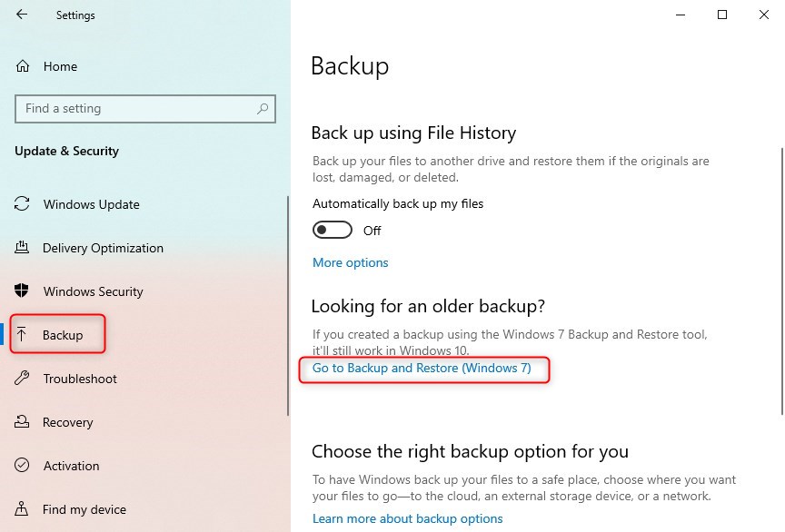785x532 pixels.
Task: Click the Activation checkmark icon
Action: coord(24,466)
